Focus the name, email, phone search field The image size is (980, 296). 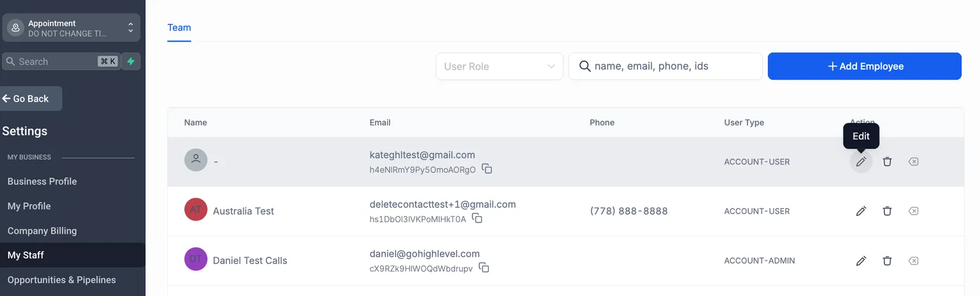click(665, 66)
